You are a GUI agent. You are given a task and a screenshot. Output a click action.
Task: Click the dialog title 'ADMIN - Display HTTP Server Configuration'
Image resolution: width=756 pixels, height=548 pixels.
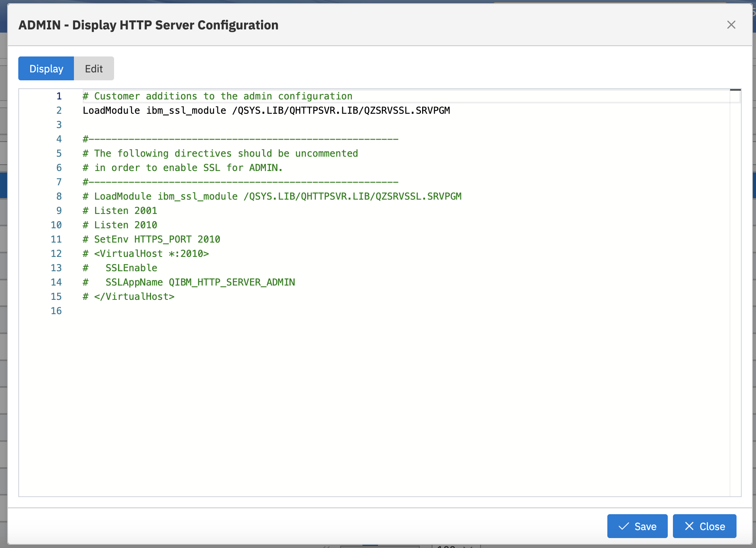click(x=148, y=25)
